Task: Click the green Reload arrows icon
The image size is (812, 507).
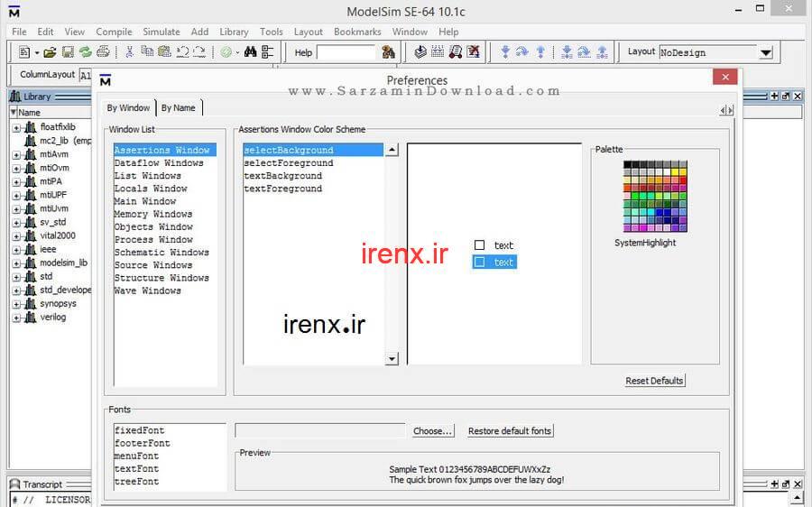Action: 86,51
